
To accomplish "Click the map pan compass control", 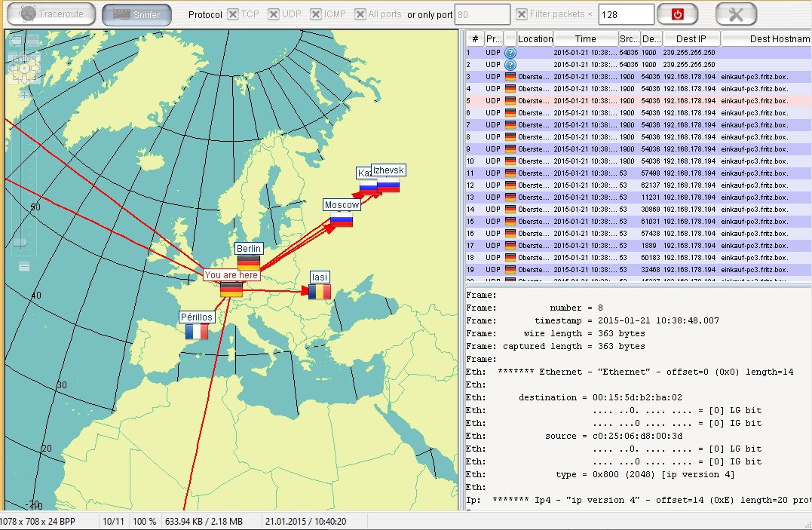I will click(x=24, y=68).
